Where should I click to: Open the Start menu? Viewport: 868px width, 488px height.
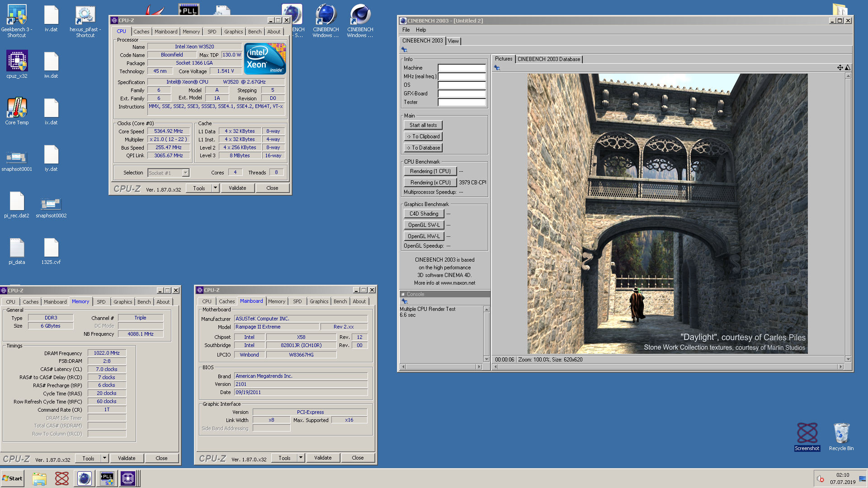[13, 479]
